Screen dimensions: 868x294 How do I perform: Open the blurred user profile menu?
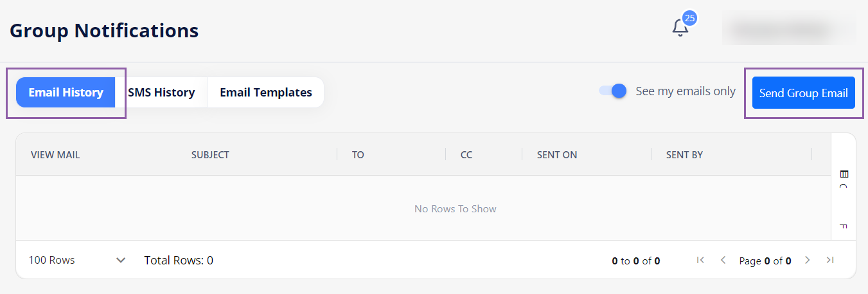[788, 30]
